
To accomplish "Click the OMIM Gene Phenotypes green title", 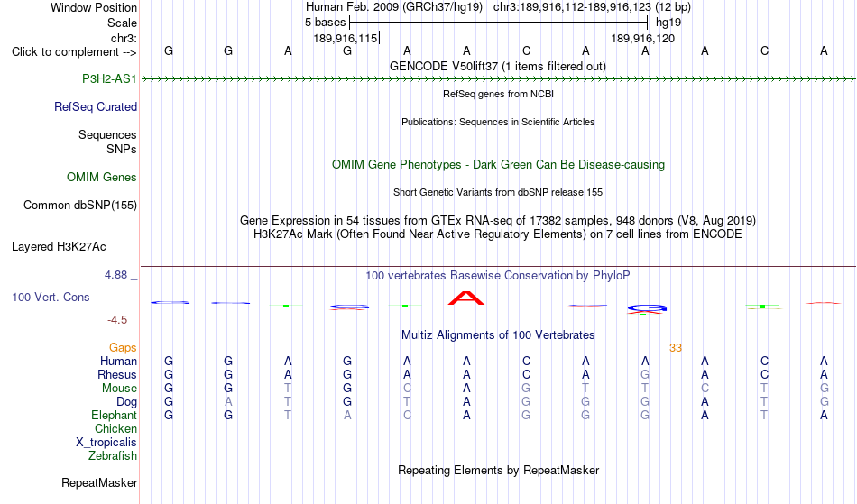I will click(499, 164).
